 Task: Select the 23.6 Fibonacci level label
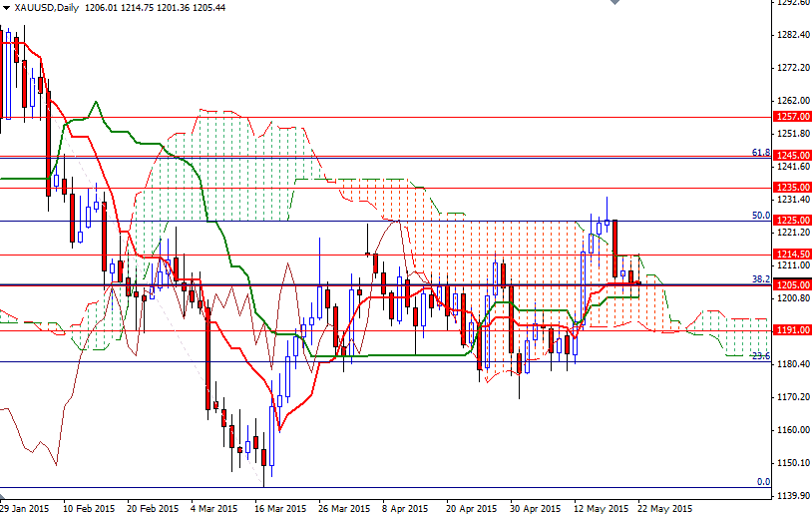coord(760,356)
